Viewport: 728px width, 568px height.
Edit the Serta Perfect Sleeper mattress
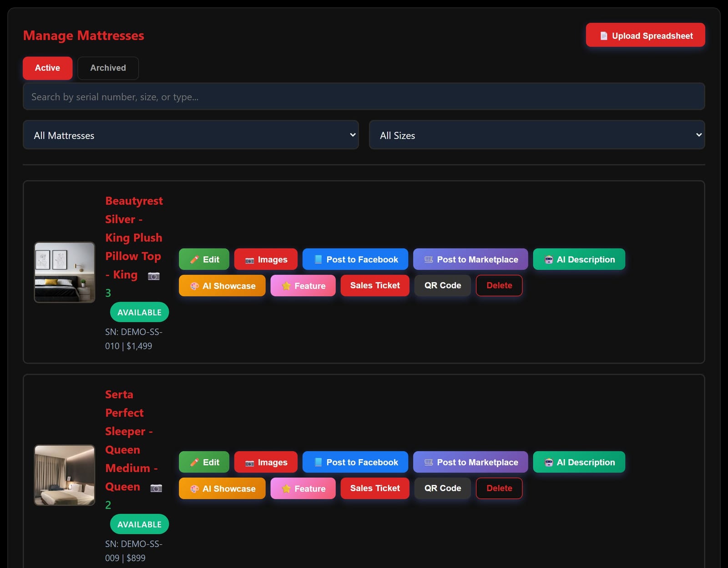coord(204,462)
